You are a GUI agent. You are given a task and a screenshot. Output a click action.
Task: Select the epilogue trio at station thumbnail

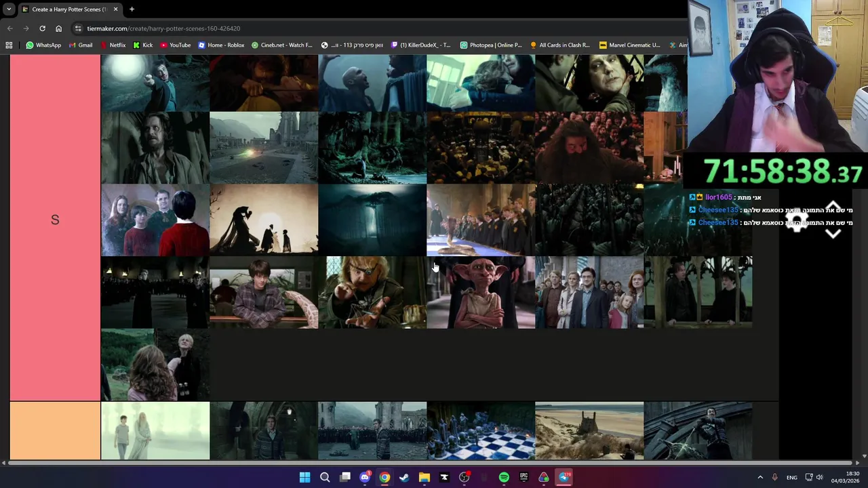[x=589, y=292]
